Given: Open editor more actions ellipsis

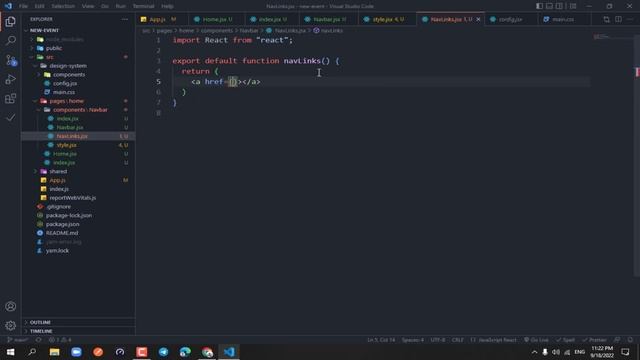Looking at the screenshot, I should click(630, 19).
